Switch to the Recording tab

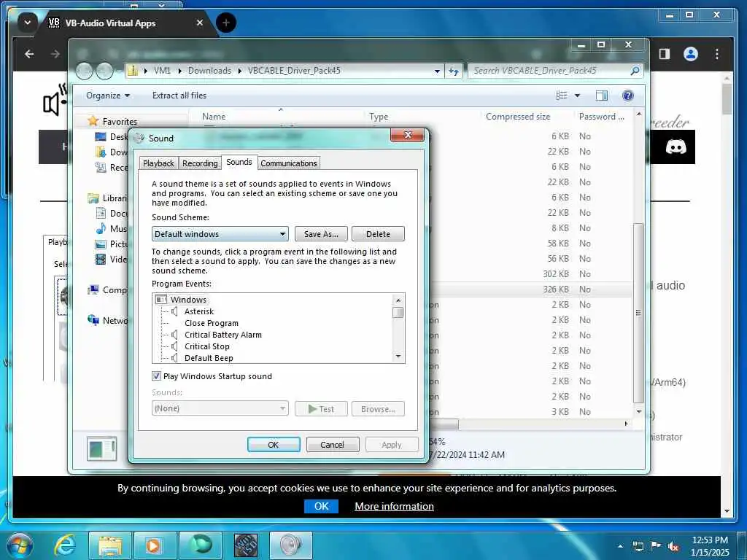(200, 163)
